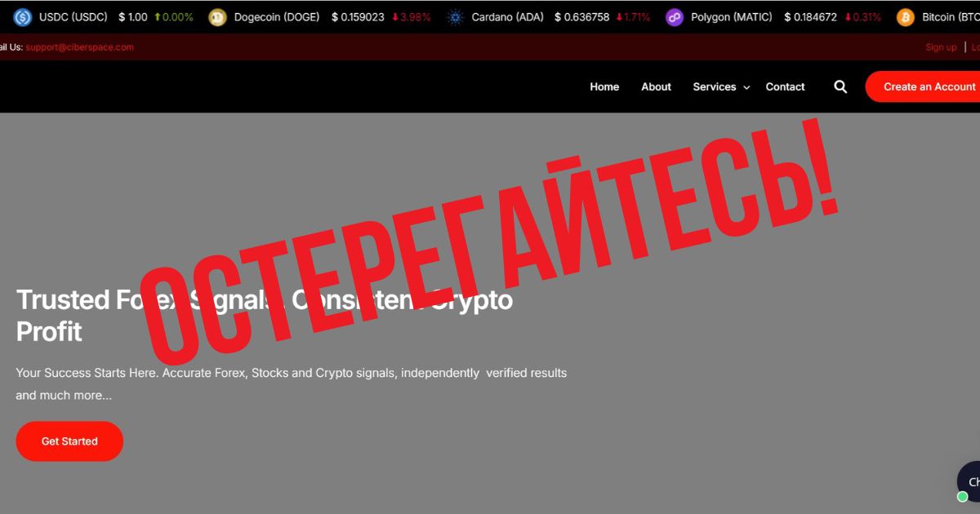Click the Polygon MATIC logo icon

point(675,17)
